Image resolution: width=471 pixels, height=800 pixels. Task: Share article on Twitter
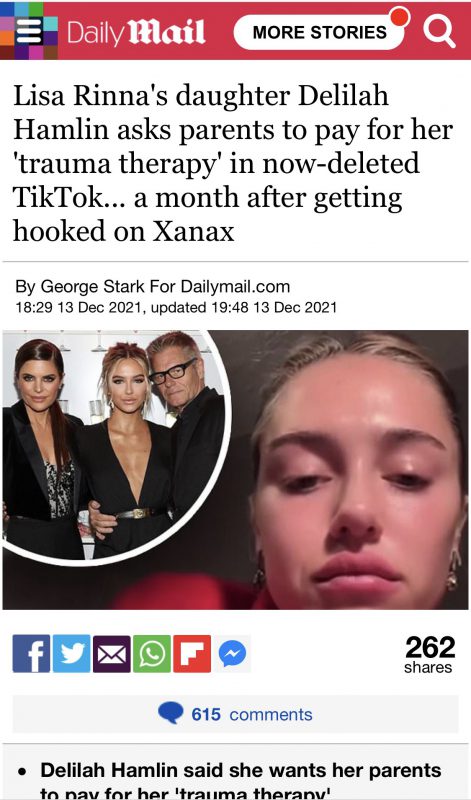coord(72,654)
